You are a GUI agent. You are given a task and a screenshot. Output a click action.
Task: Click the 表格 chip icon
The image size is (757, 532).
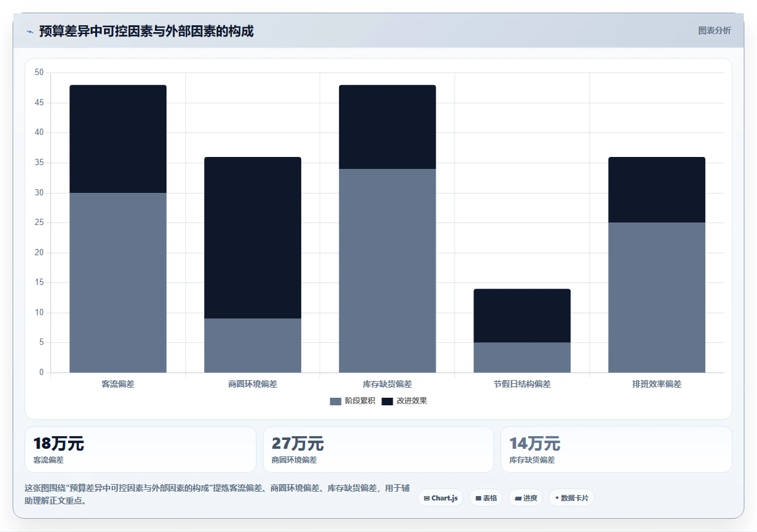click(x=478, y=498)
